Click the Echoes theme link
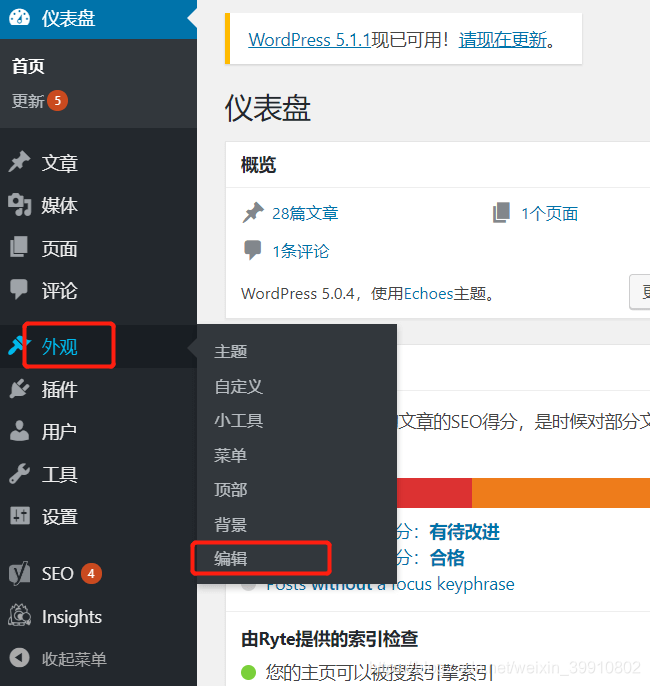 click(x=429, y=294)
